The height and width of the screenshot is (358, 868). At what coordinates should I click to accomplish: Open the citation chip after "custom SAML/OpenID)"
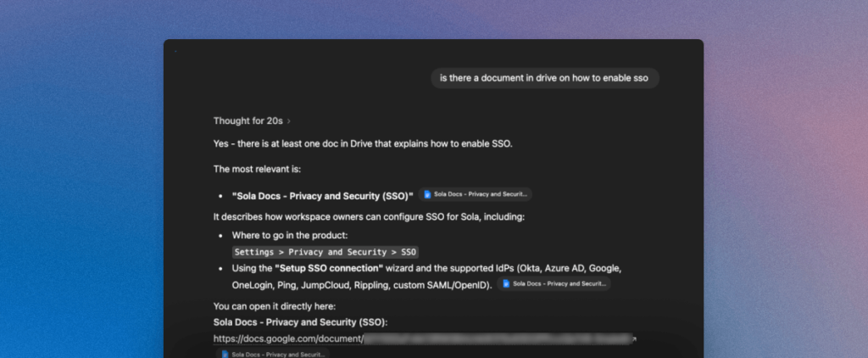(554, 284)
